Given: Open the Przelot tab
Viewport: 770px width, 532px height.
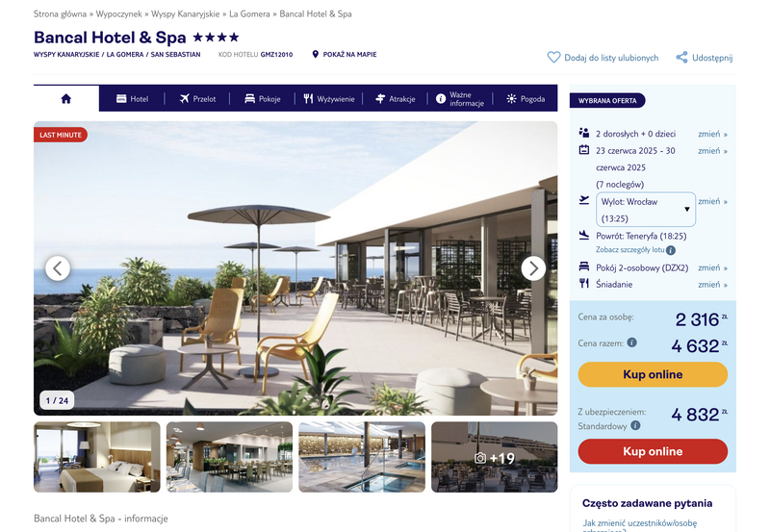Looking at the screenshot, I should coord(197,99).
